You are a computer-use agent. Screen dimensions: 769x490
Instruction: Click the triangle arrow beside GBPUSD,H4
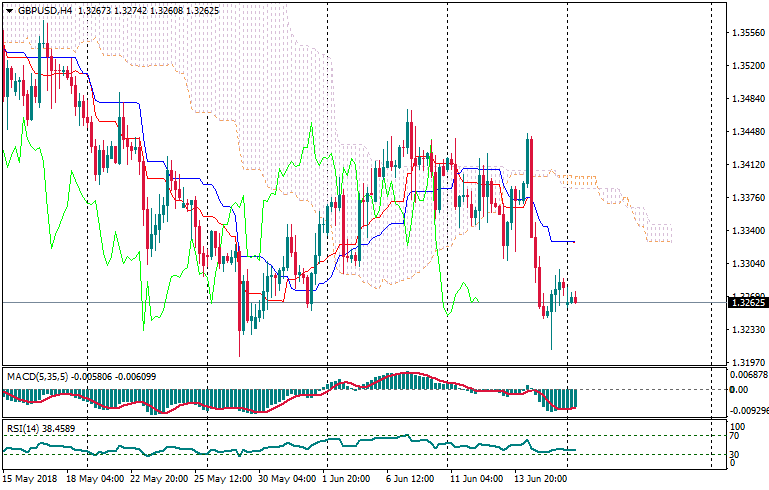8,10
